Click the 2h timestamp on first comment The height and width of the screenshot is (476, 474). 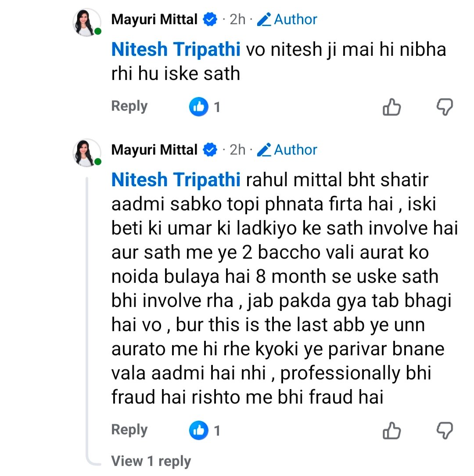tap(237, 19)
